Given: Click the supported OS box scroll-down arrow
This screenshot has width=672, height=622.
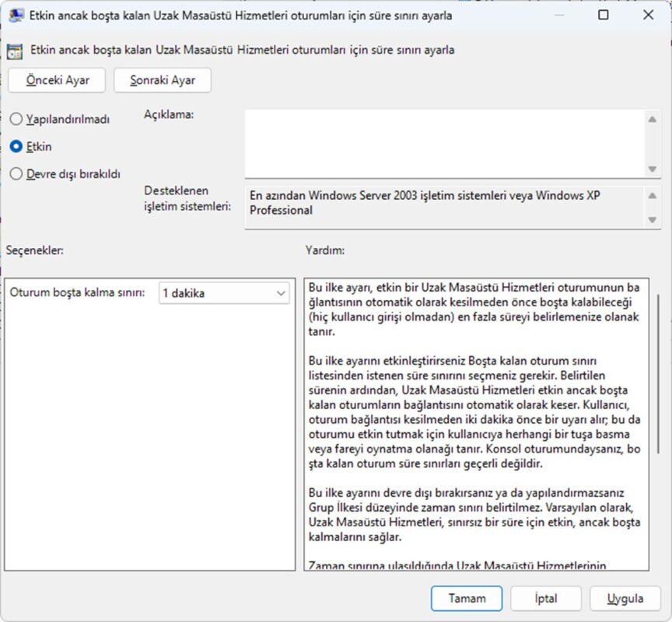Looking at the screenshot, I should (x=653, y=220).
